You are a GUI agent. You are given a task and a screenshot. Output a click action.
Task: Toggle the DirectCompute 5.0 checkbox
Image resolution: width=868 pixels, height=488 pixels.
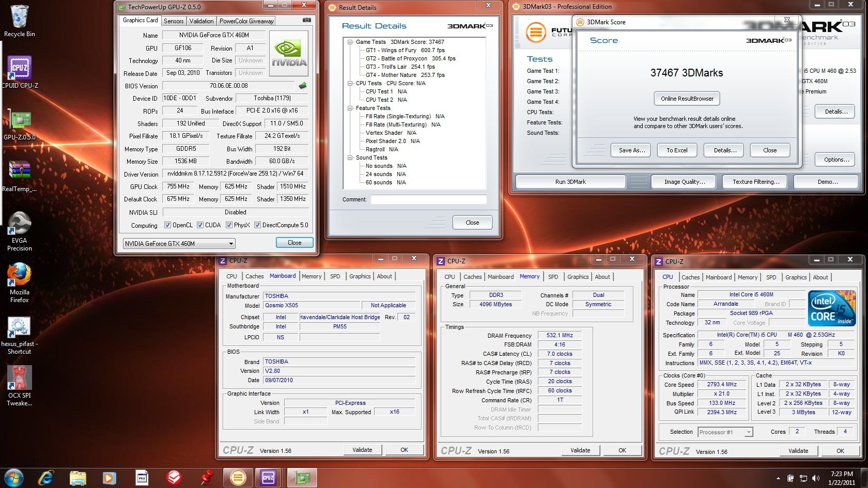pyautogui.click(x=257, y=225)
